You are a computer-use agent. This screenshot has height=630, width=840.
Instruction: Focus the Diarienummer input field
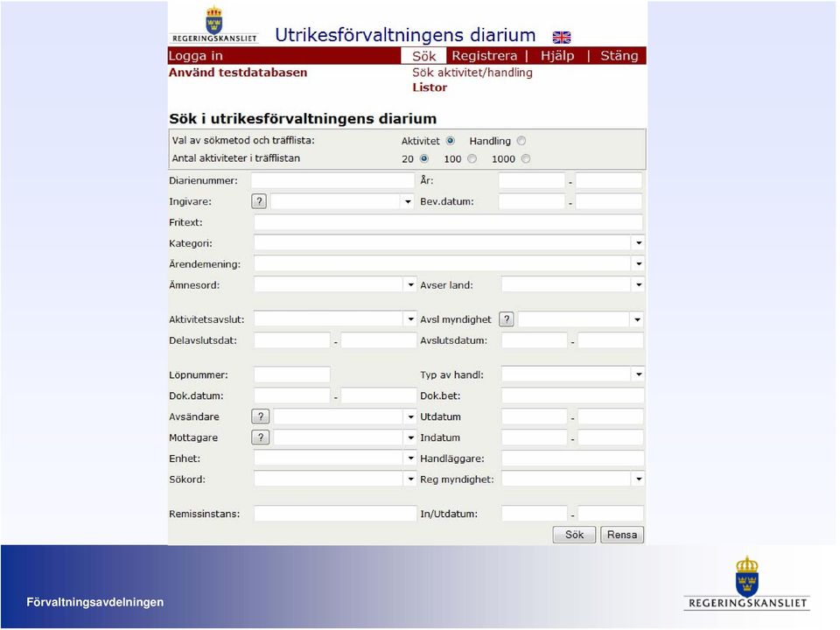(332, 180)
